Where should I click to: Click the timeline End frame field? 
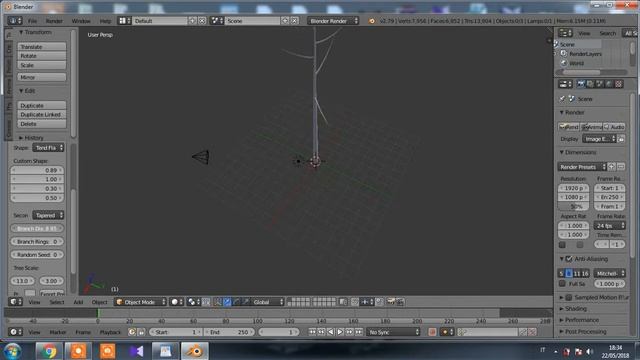tap(228, 332)
